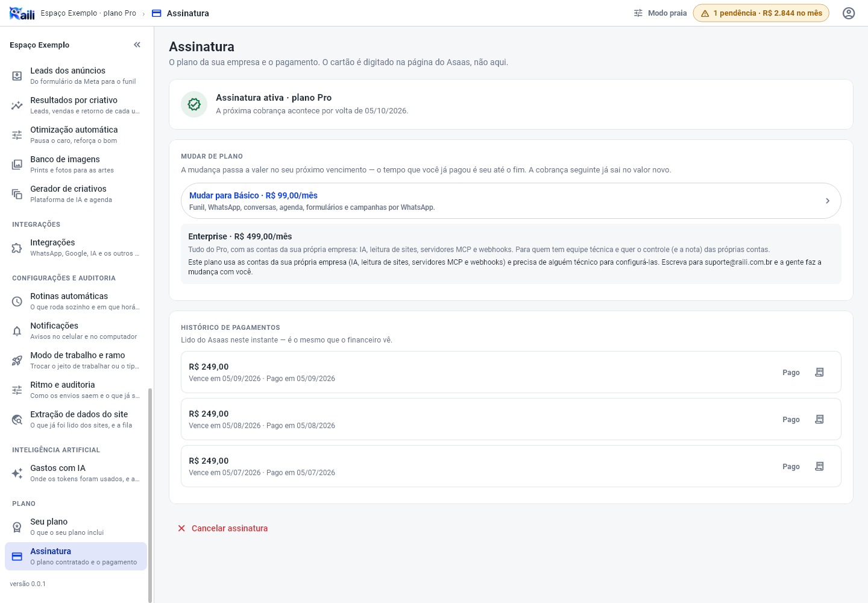Open receipt icon for payment due 05/07/2026

pos(819,466)
